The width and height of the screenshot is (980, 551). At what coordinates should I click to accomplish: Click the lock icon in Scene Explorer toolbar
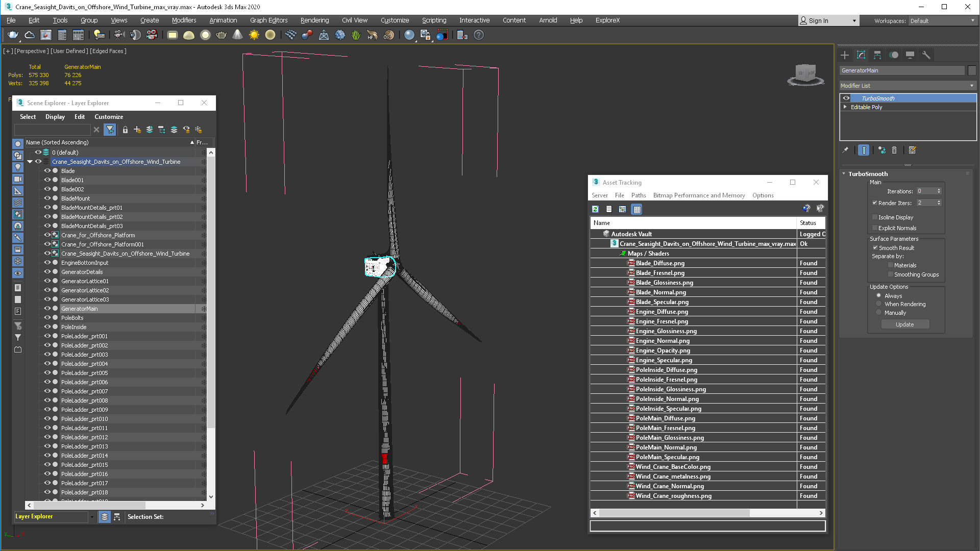[125, 130]
